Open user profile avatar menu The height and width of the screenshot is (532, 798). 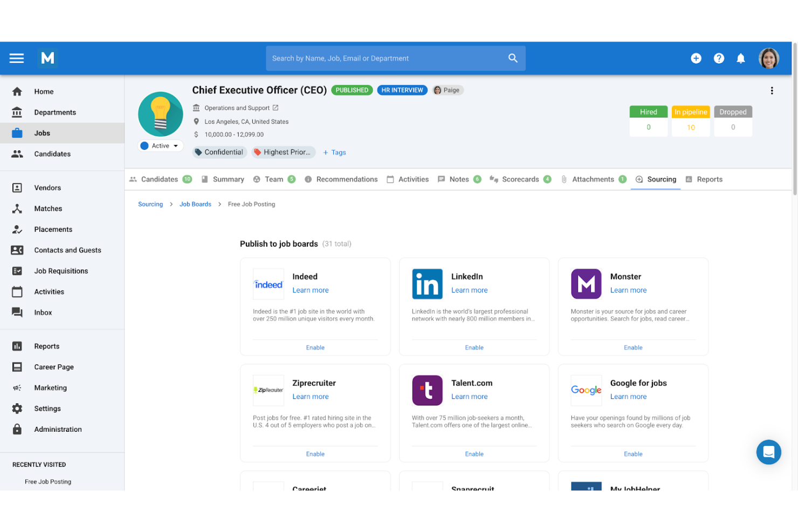point(768,58)
